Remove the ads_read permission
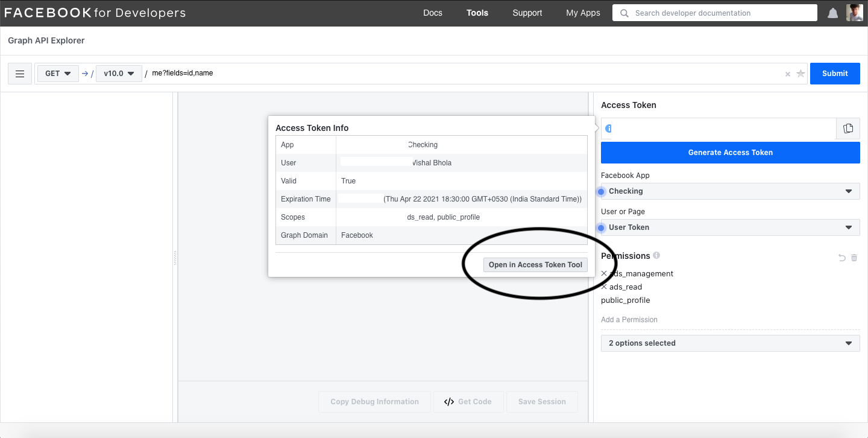Screen dimensions: 868x438 604,287
